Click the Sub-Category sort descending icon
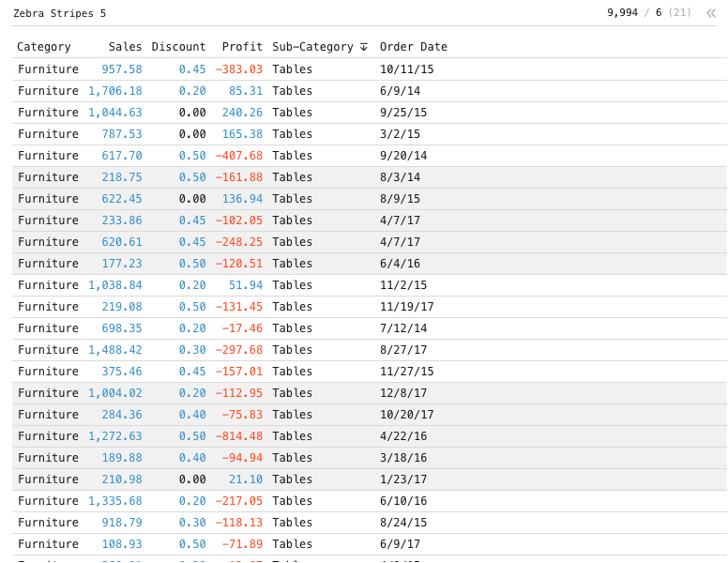This screenshot has height=563, width=728. [364, 47]
